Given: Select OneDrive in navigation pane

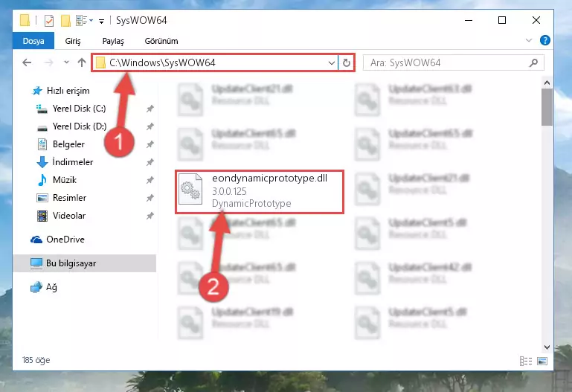Looking at the screenshot, I should pyautogui.click(x=65, y=240).
